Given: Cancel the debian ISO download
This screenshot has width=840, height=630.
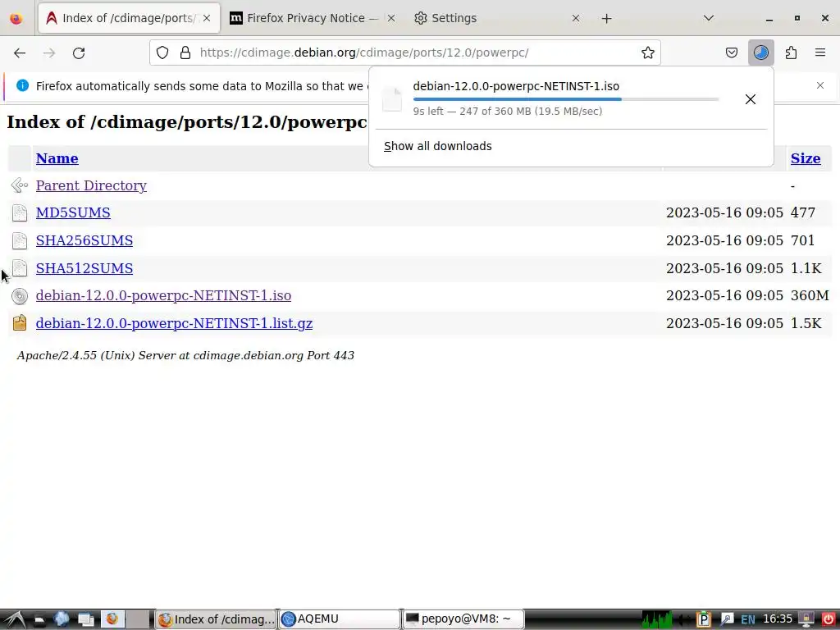Looking at the screenshot, I should (750, 99).
